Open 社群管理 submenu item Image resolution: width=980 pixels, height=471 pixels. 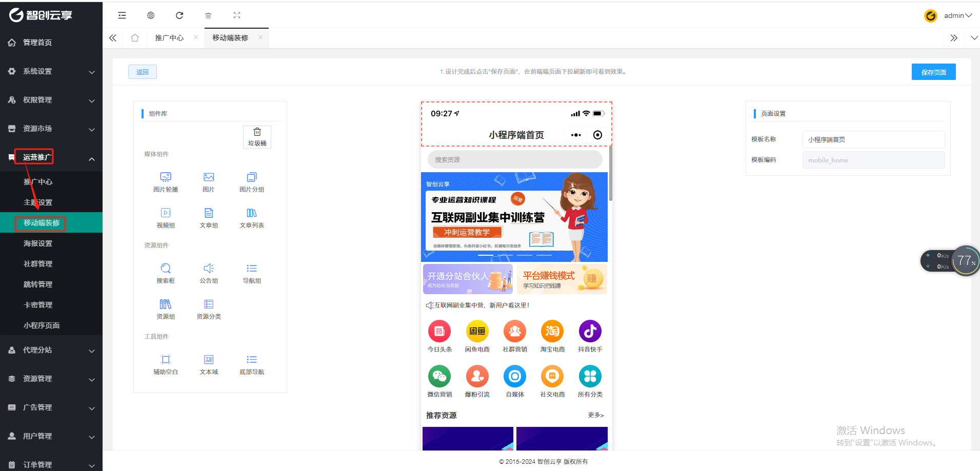point(51,263)
